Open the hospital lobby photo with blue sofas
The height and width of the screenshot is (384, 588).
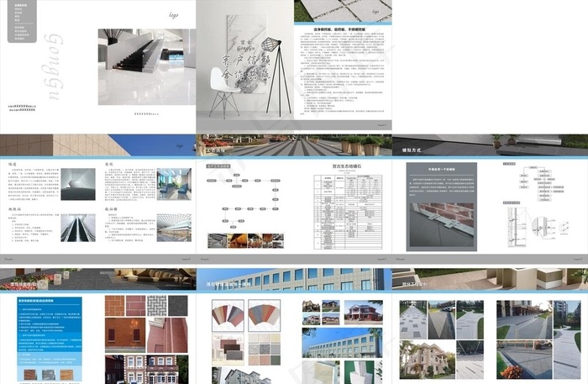coord(174,184)
